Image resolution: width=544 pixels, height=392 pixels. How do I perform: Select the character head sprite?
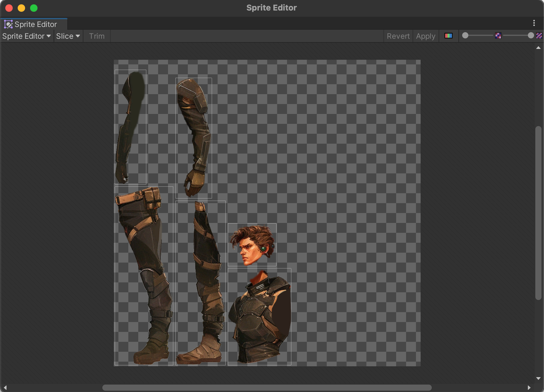[x=252, y=245]
